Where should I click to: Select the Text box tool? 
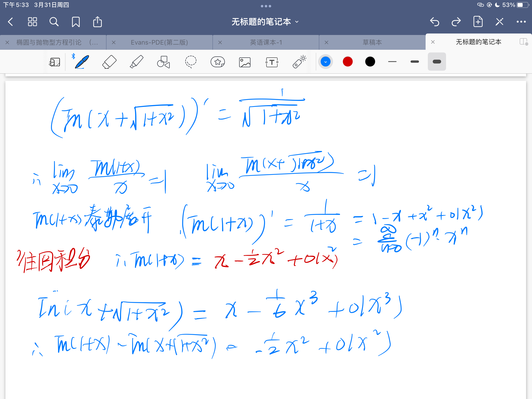272,62
